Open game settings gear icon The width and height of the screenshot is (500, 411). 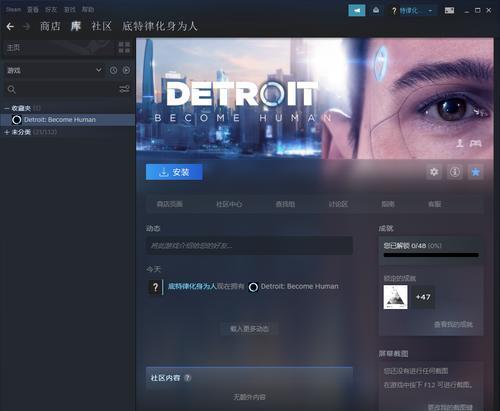point(434,172)
